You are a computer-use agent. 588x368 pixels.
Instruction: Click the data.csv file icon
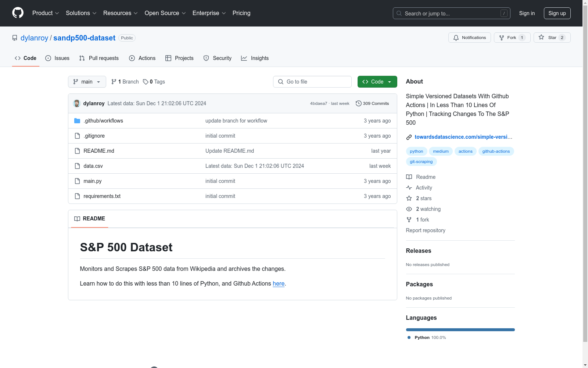77,166
